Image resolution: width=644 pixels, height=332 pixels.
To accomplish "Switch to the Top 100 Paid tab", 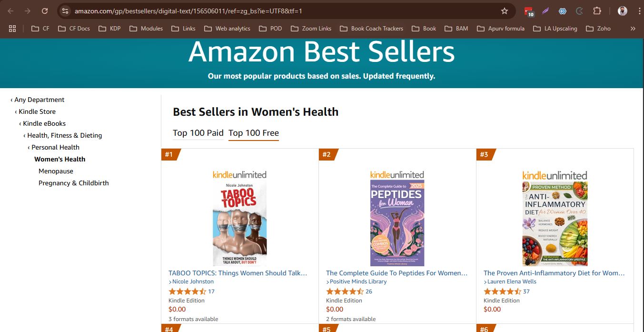I will [x=198, y=133].
